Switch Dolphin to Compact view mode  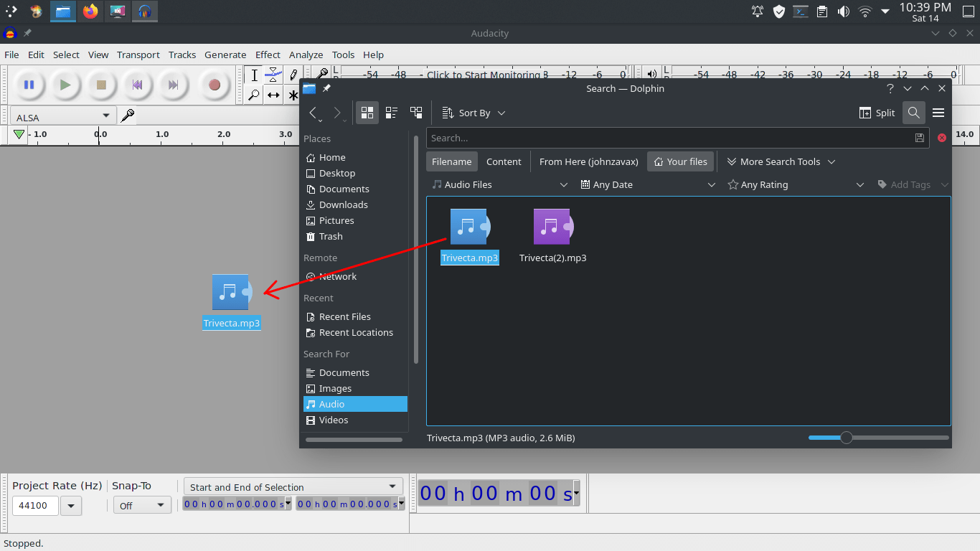click(x=392, y=113)
